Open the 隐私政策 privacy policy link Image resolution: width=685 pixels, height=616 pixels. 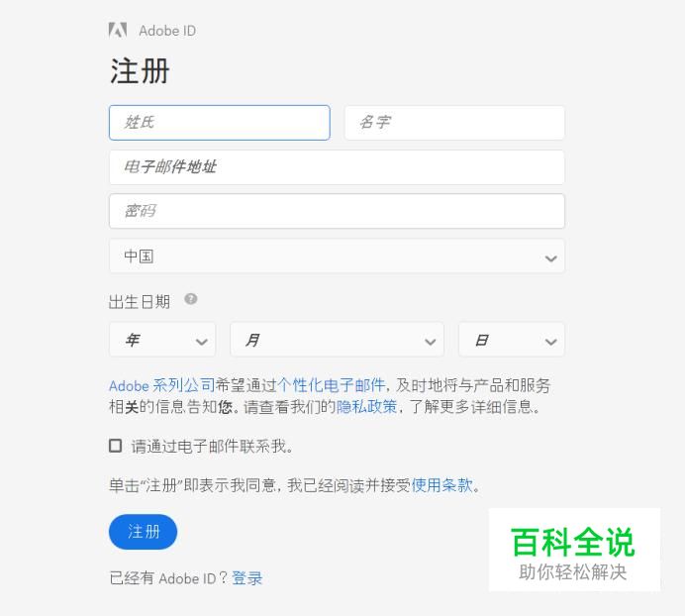click(x=366, y=407)
